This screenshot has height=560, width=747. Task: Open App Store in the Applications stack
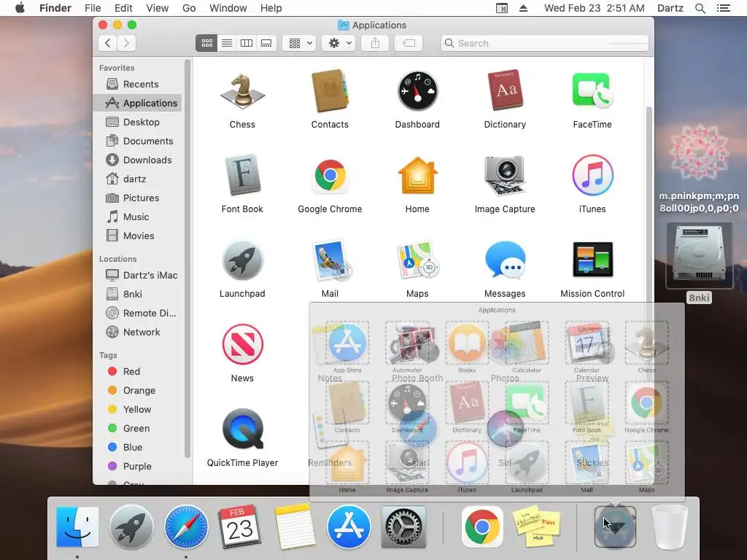pyautogui.click(x=347, y=344)
